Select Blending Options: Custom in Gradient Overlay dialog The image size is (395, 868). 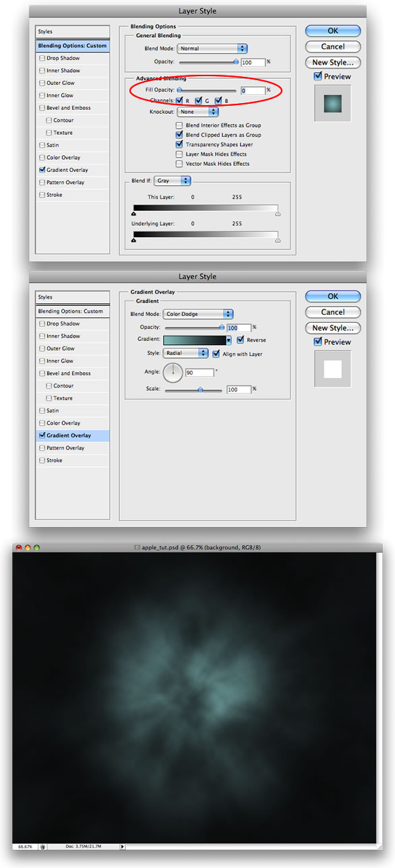click(71, 311)
